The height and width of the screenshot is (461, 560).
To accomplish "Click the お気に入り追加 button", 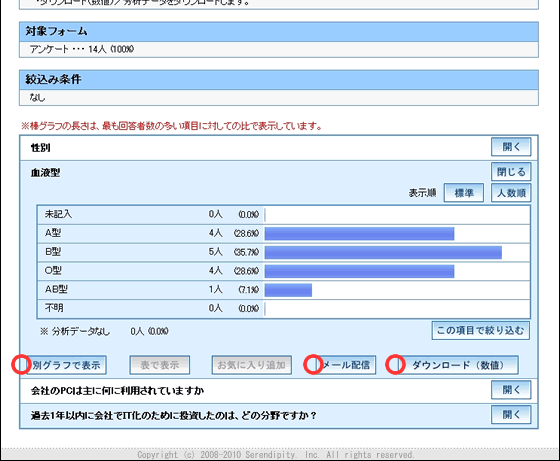I will [251, 365].
